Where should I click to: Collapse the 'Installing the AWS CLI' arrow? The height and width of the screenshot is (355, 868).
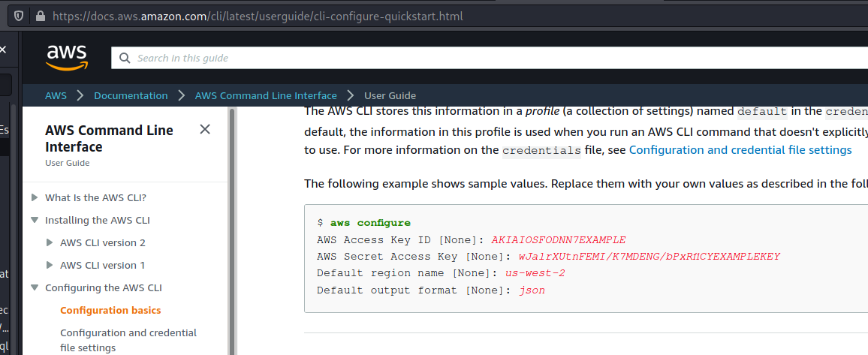(35, 220)
